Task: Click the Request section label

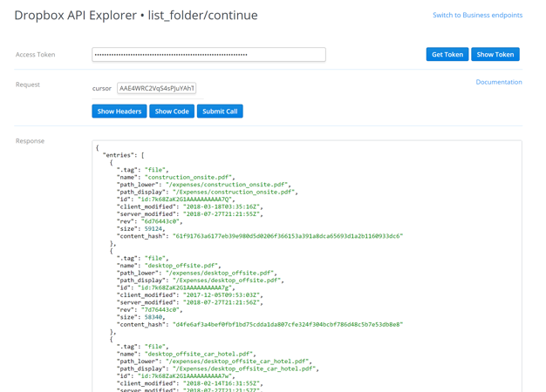Action: click(x=28, y=84)
